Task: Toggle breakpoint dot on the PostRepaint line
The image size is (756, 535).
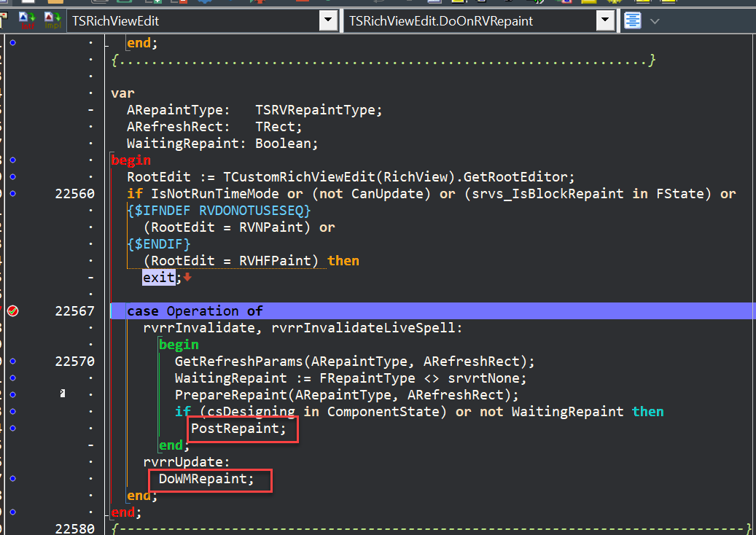Action: pos(13,428)
